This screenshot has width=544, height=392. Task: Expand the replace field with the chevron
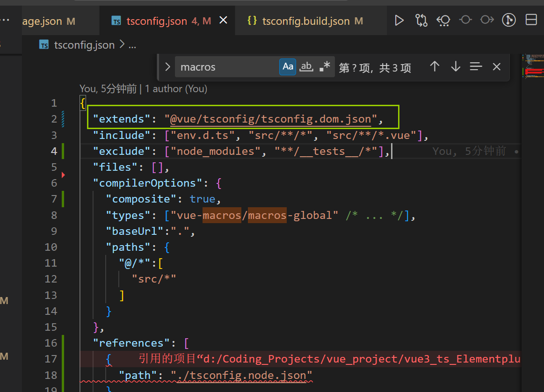167,67
